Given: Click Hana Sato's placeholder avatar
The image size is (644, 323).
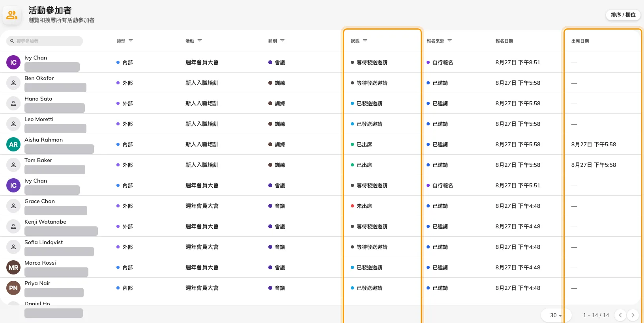Looking at the screenshot, I should click(x=13, y=103).
